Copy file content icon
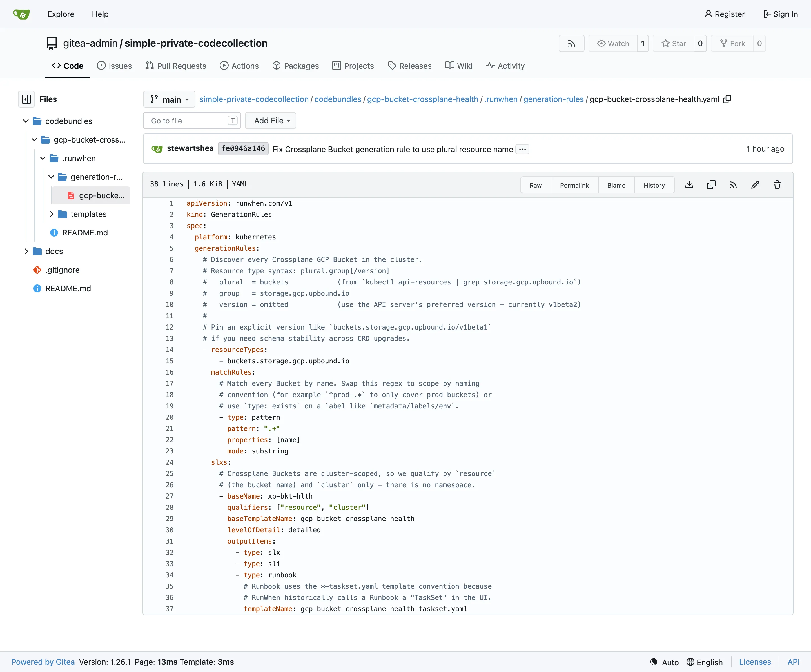 [711, 185]
